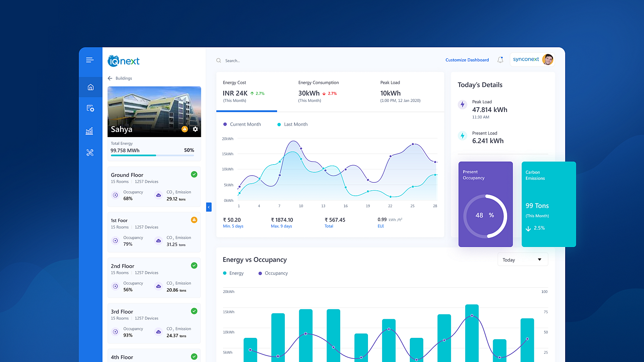Click 2nd Floor occupancy icon
The image size is (644, 362).
(x=115, y=286)
